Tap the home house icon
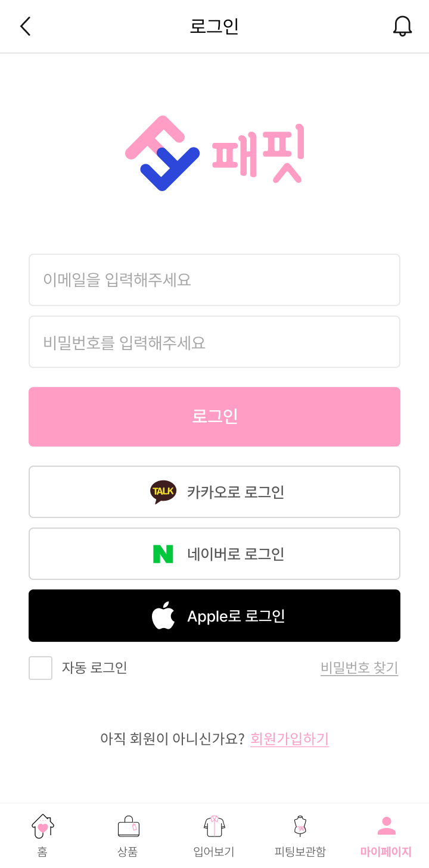The height and width of the screenshot is (868, 429). 42,826
